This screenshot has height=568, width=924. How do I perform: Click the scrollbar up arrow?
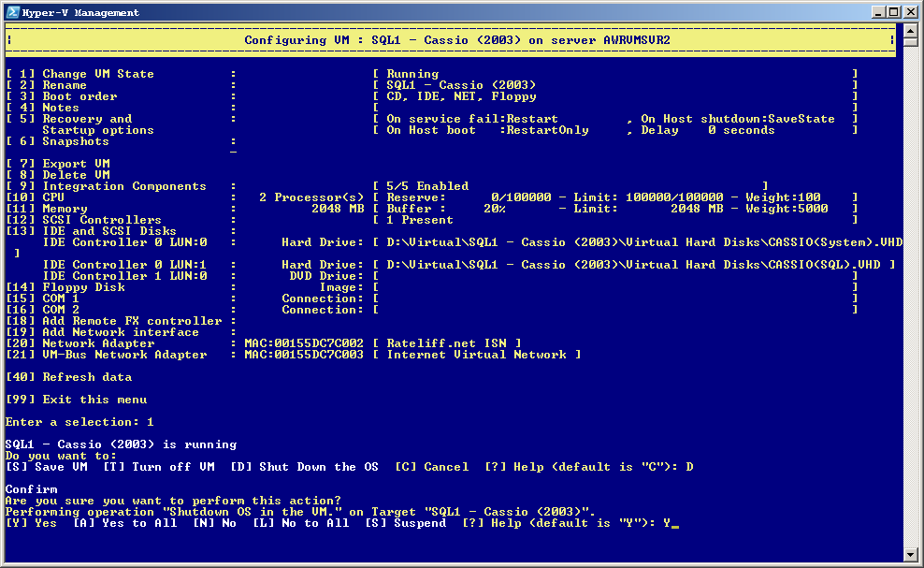pos(911,31)
